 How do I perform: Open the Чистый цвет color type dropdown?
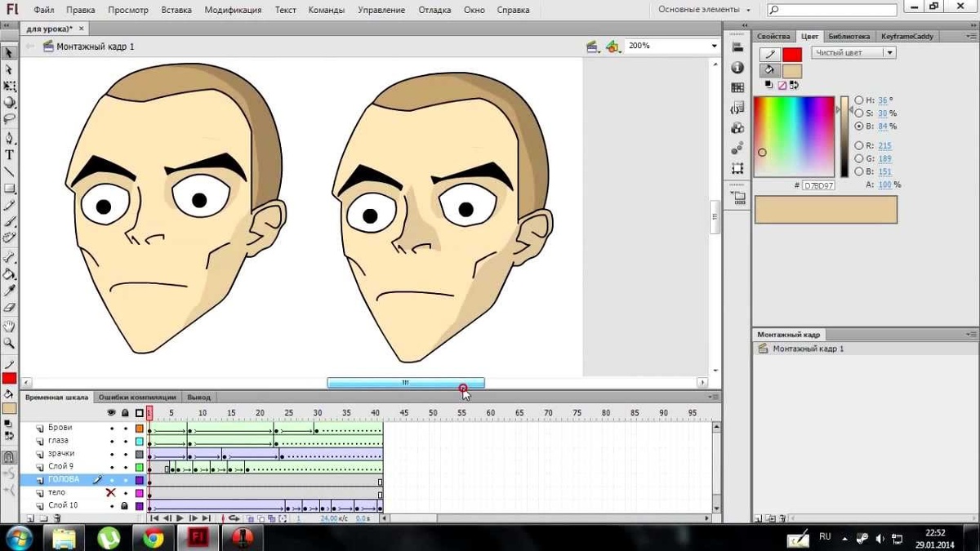[853, 53]
